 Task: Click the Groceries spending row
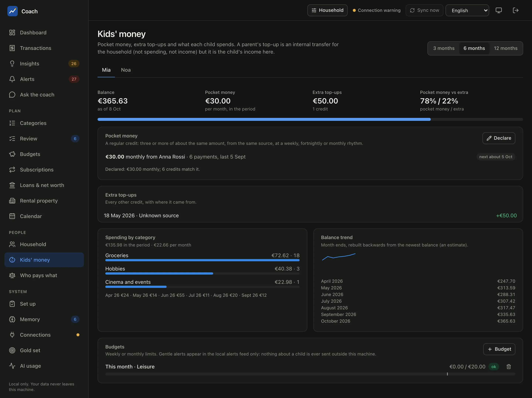point(202,257)
